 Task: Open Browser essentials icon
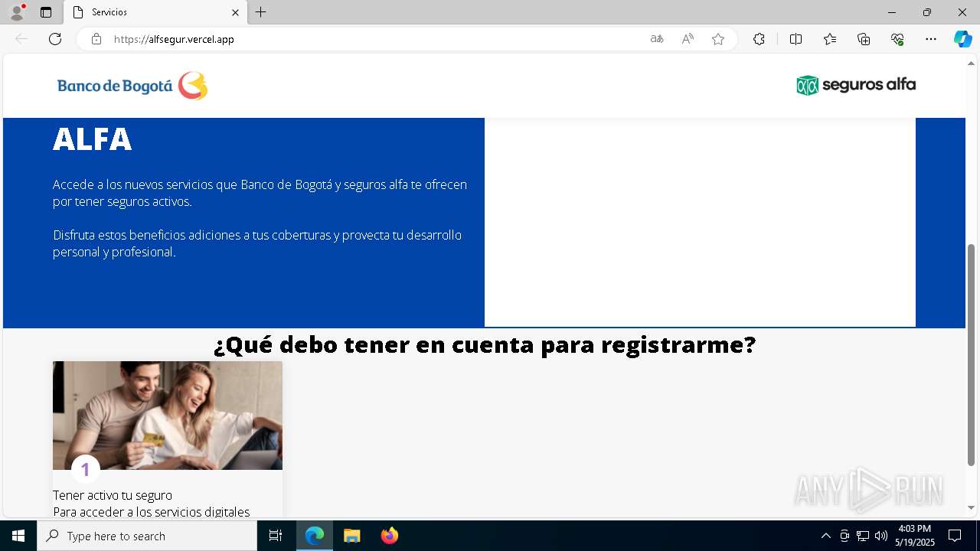[897, 39]
